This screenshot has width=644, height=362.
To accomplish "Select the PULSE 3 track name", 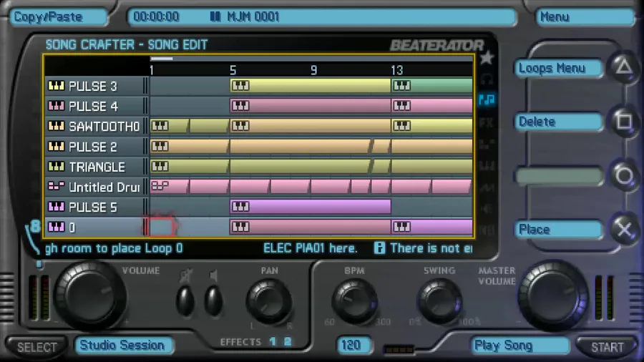I will pos(93,86).
